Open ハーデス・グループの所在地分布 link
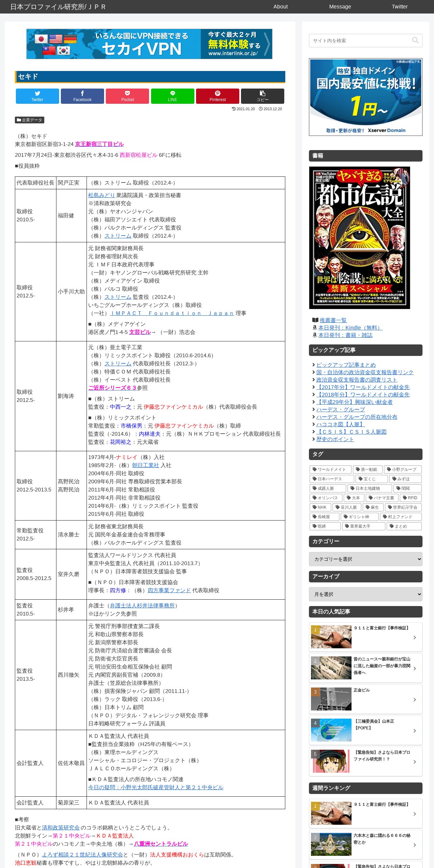Image resolution: width=434 pixels, height=868 pixels. [x=357, y=417]
